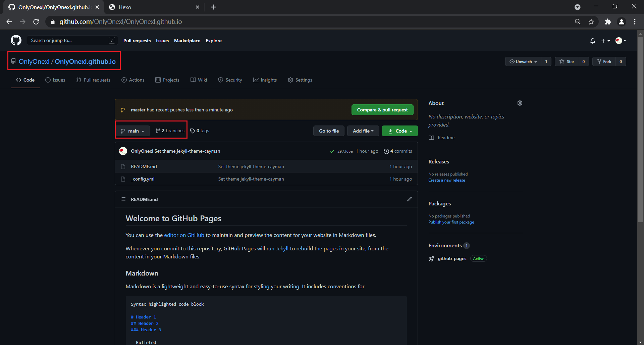
Task: Open the plus create-new menu
Action: tap(605, 41)
